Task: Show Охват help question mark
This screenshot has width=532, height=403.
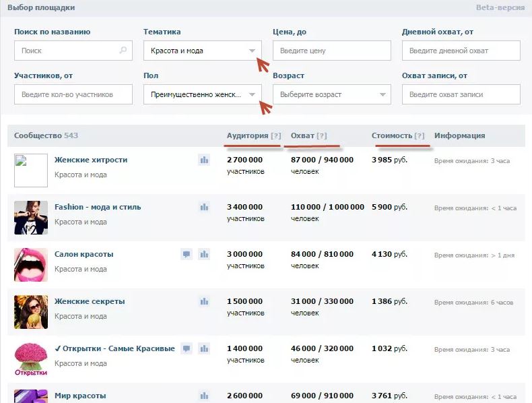Action: click(x=322, y=135)
